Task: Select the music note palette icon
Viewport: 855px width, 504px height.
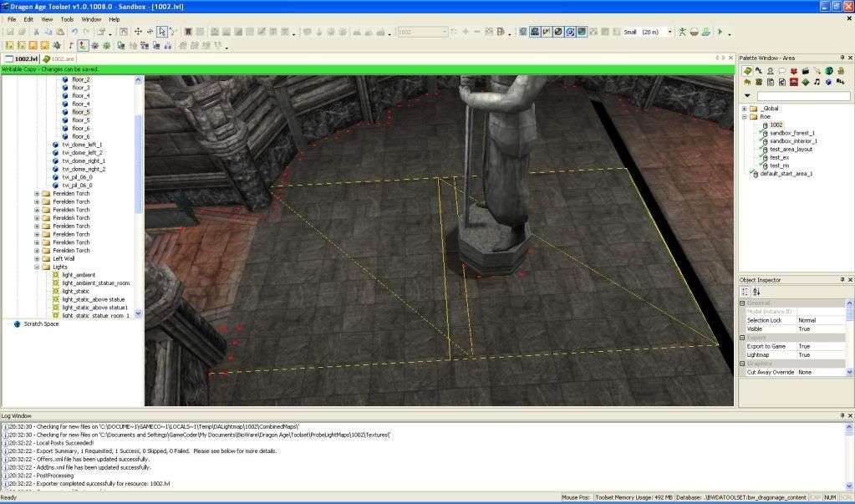Action: 817,82
